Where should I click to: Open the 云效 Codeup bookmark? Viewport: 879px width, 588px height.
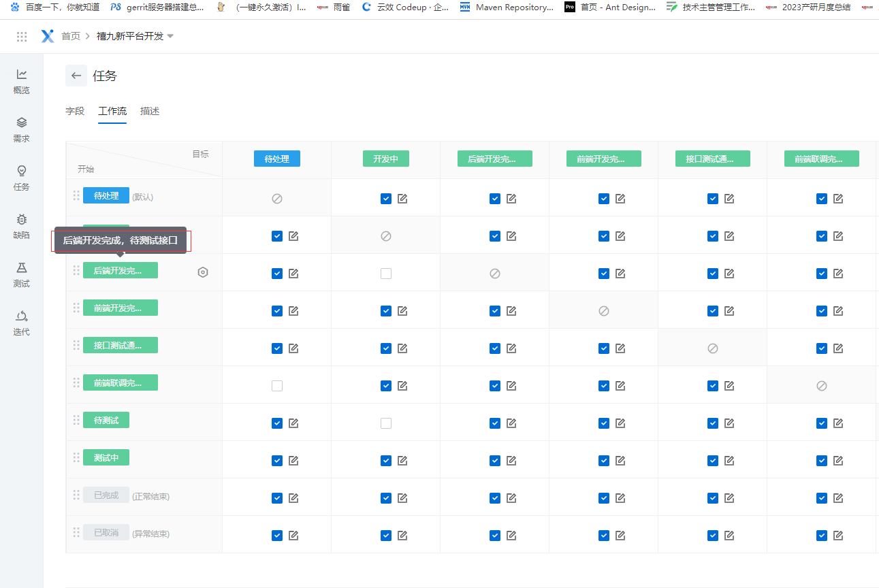point(406,7)
